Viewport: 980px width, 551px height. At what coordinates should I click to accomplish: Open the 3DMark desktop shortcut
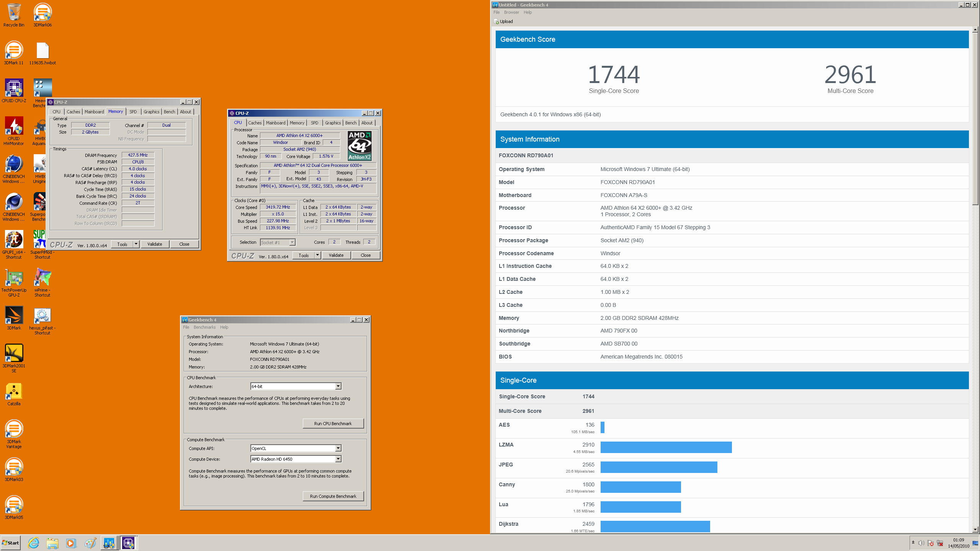pos(14,318)
